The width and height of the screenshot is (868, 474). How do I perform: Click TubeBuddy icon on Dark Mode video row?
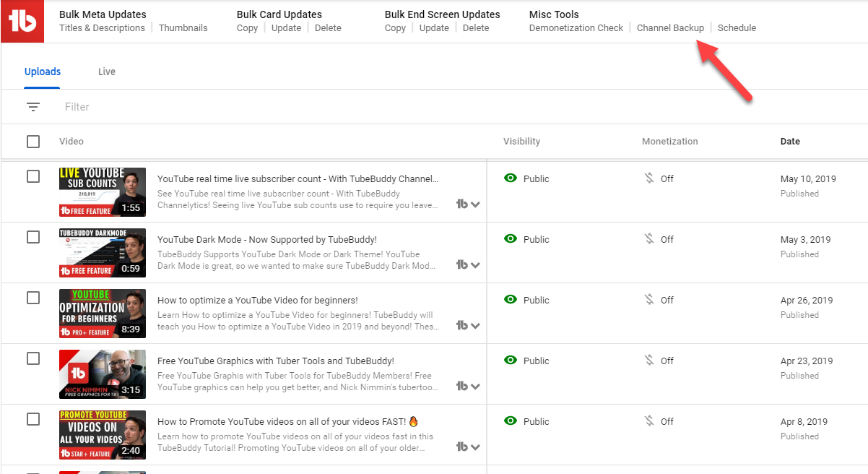462,264
